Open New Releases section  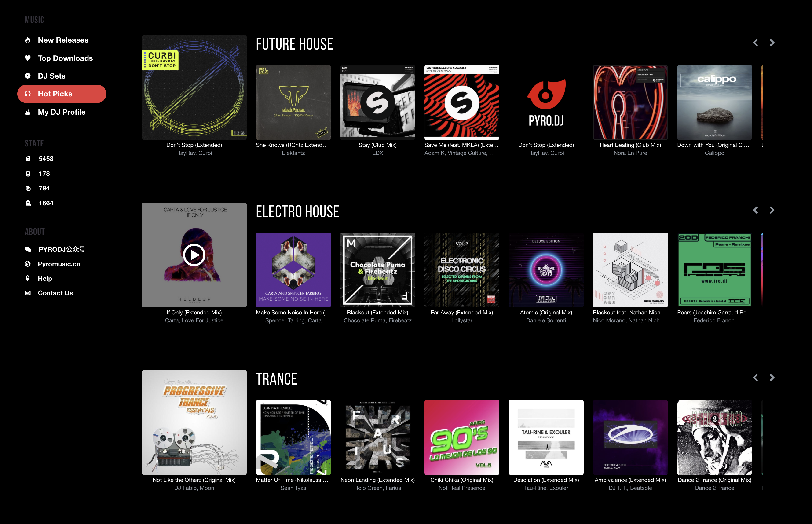[63, 40]
